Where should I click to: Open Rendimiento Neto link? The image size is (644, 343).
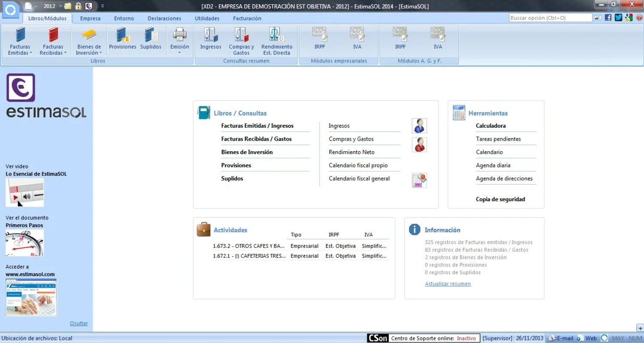(352, 152)
